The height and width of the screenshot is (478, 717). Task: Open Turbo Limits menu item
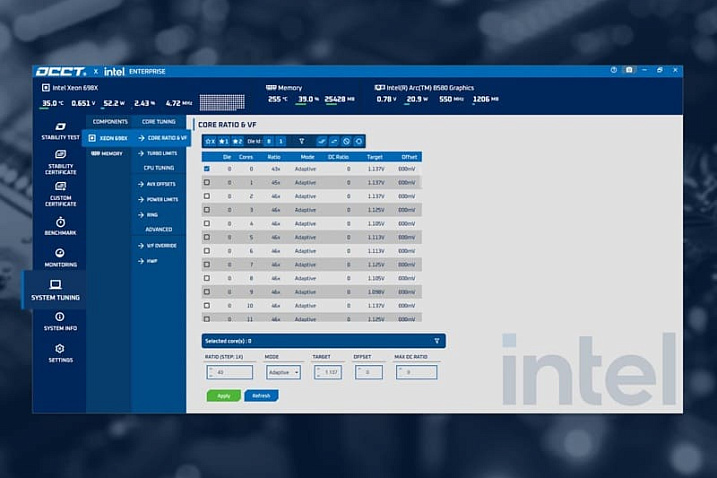158,154
